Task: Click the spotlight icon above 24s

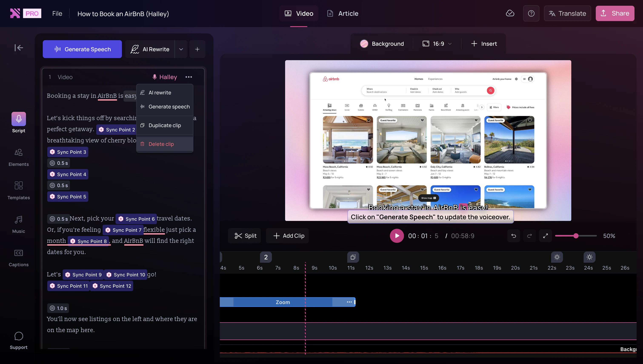Action: (x=589, y=257)
